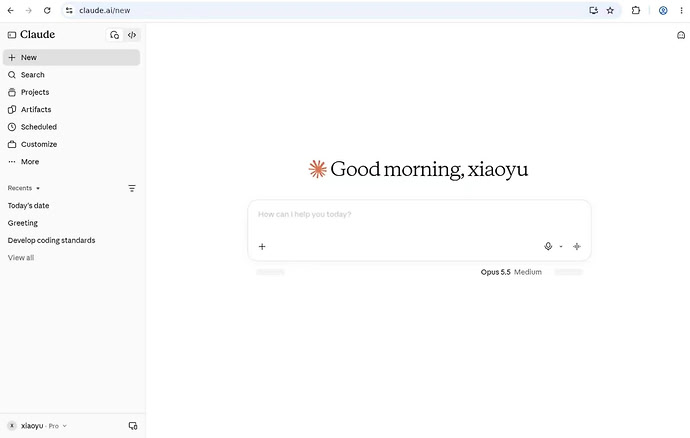Bookmark this page with star icon
The height and width of the screenshot is (438, 690).
click(x=610, y=11)
